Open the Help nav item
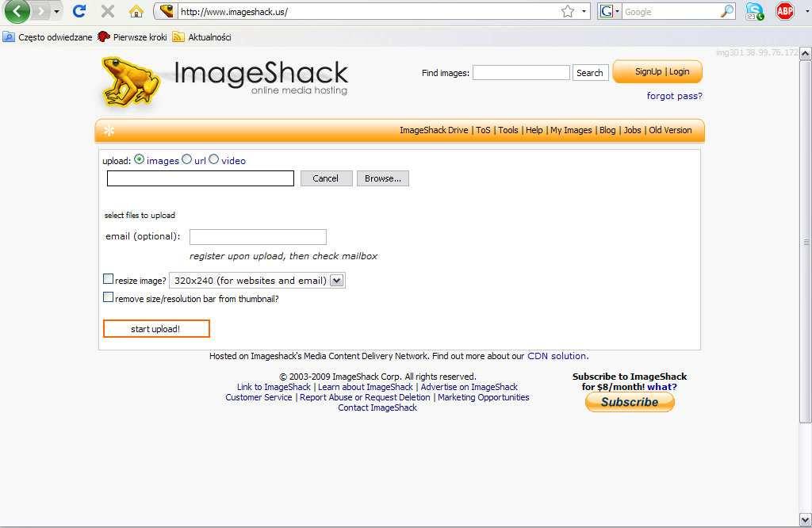Viewport: 812px width, 528px height. tap(534, 131)
